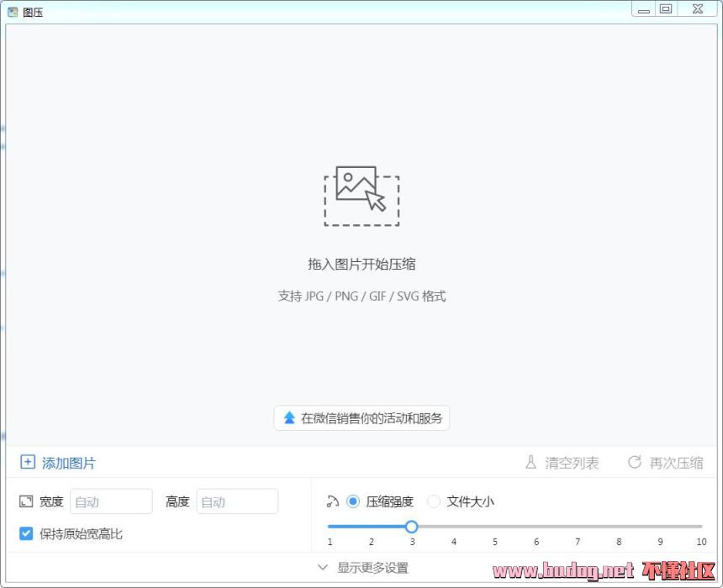723x588 pixels.
Task: Click the resize icon beside 宽度
Action: pyautogui.click(x=26, y=501)
